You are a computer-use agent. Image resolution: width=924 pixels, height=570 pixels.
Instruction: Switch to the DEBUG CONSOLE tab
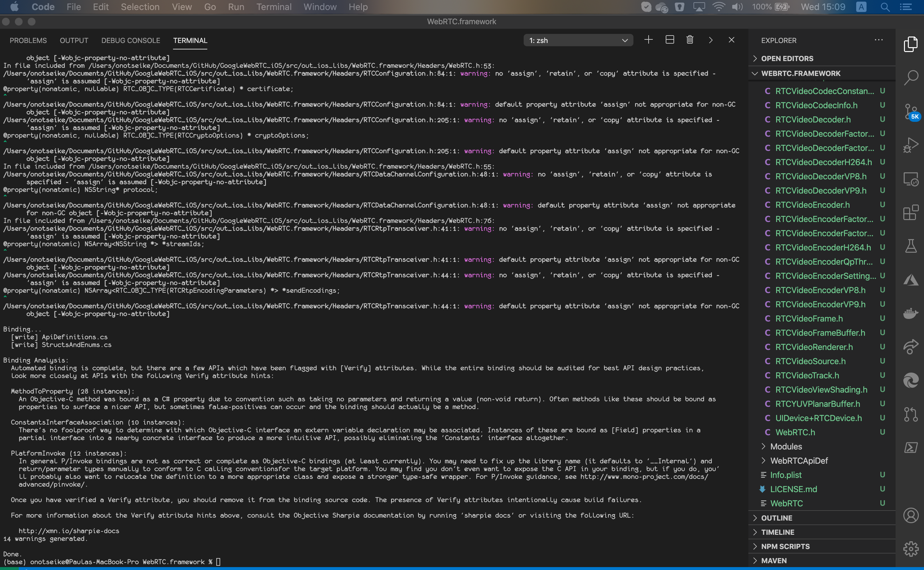pos(130,40)
